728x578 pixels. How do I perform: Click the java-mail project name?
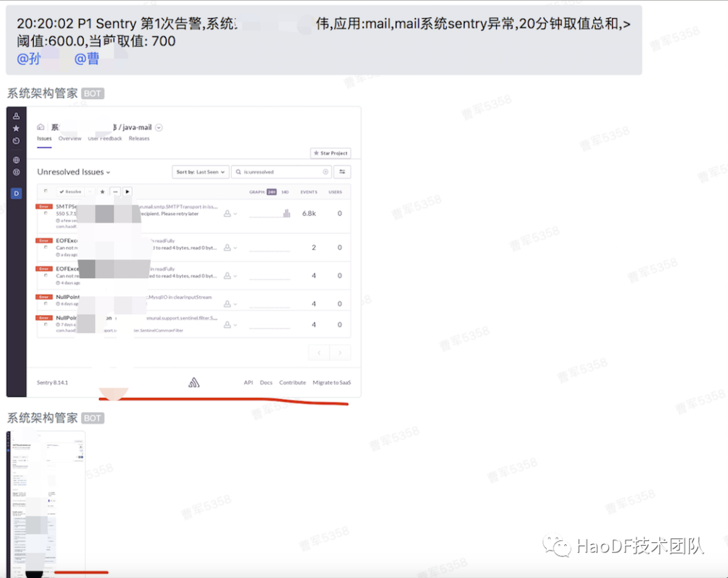pos(137,127)
